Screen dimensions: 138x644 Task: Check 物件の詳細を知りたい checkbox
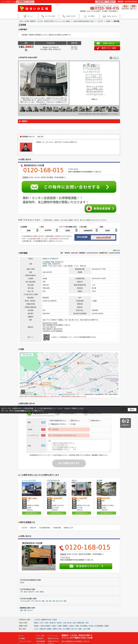click(49, 421)
